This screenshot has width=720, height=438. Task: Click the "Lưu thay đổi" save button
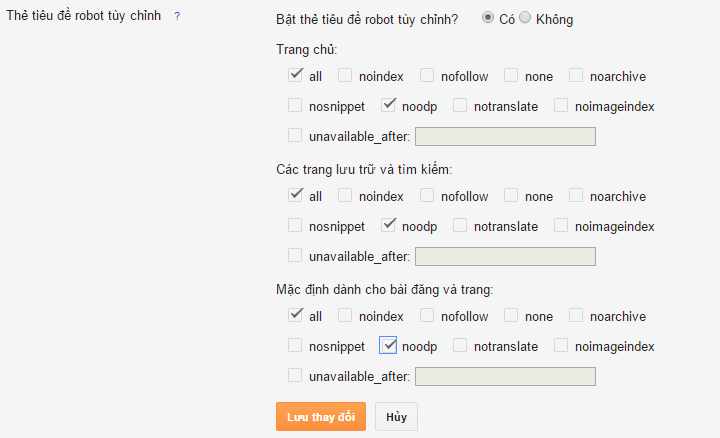pyautogui.click(x=321, y=416)
